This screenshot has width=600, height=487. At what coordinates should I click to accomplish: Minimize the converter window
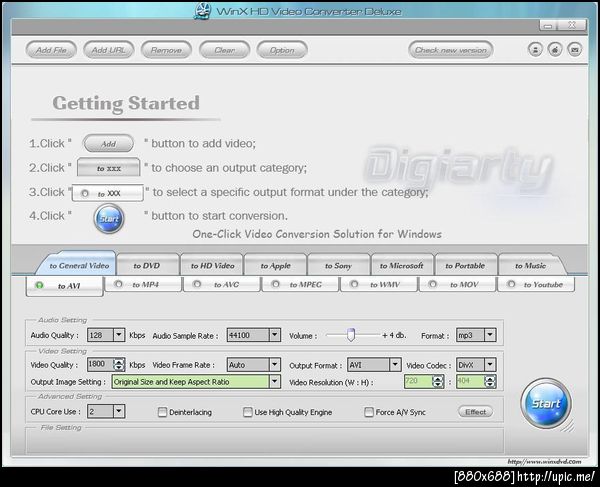(549, 26)
